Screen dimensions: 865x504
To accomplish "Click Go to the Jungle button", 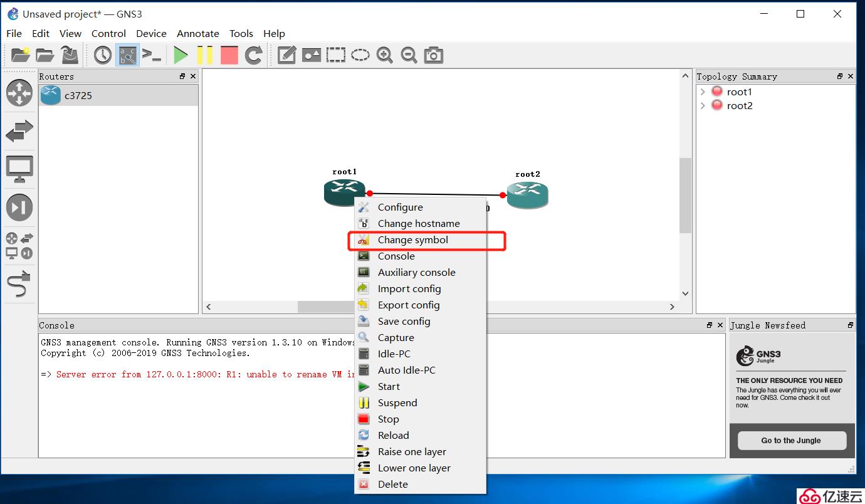I will 792,440.
